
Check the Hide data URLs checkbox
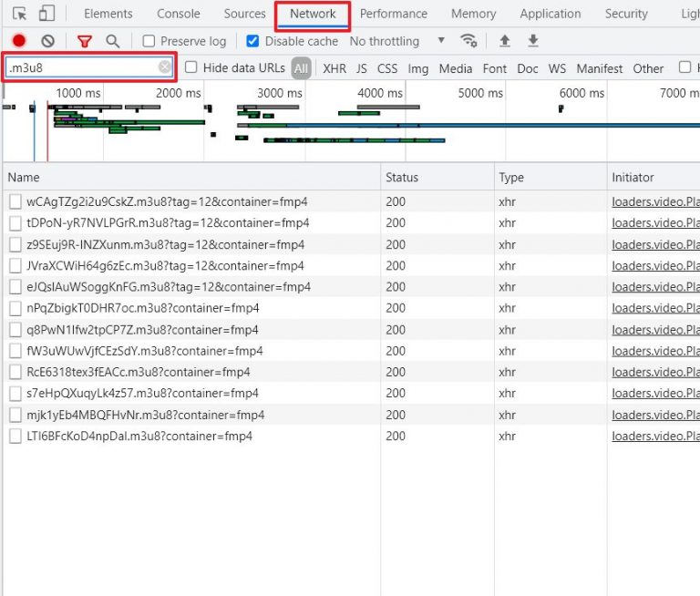tap(191, 67)
